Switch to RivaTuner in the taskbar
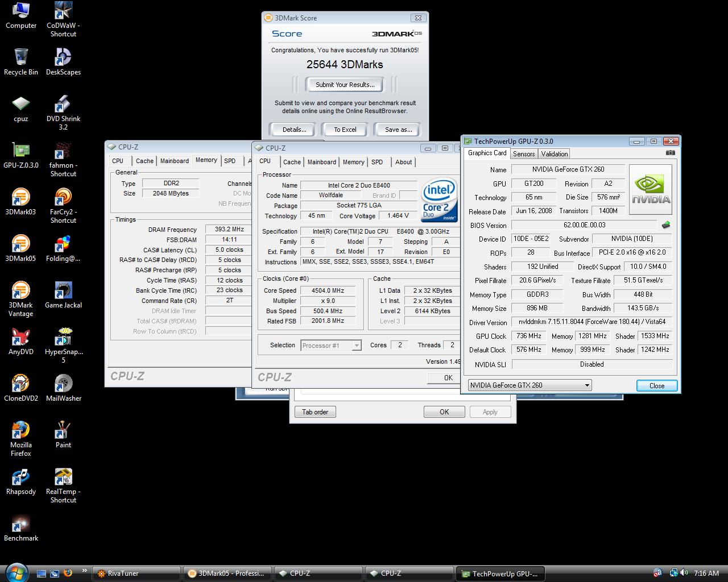 (136, 573)
